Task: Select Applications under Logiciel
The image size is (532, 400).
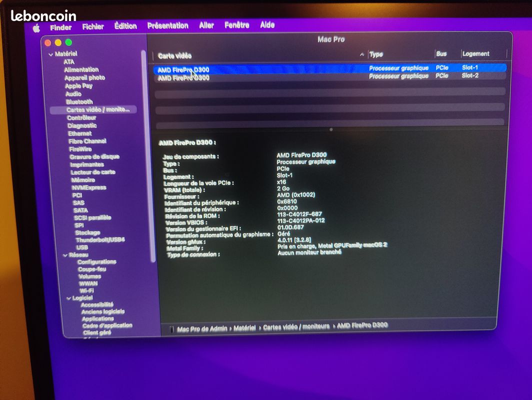Action: (97, 318)
